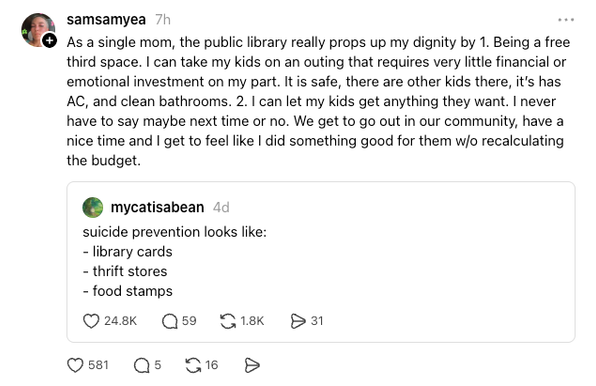View 581 likes count on main post
Image resolution: width=596 pixels, height=386 pixels.
[x=98, y=365]
